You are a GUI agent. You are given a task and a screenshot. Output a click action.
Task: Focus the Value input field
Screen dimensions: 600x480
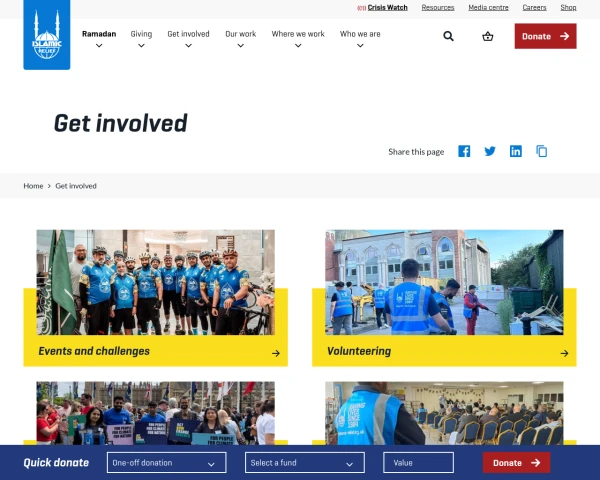[x=419, y=463]
